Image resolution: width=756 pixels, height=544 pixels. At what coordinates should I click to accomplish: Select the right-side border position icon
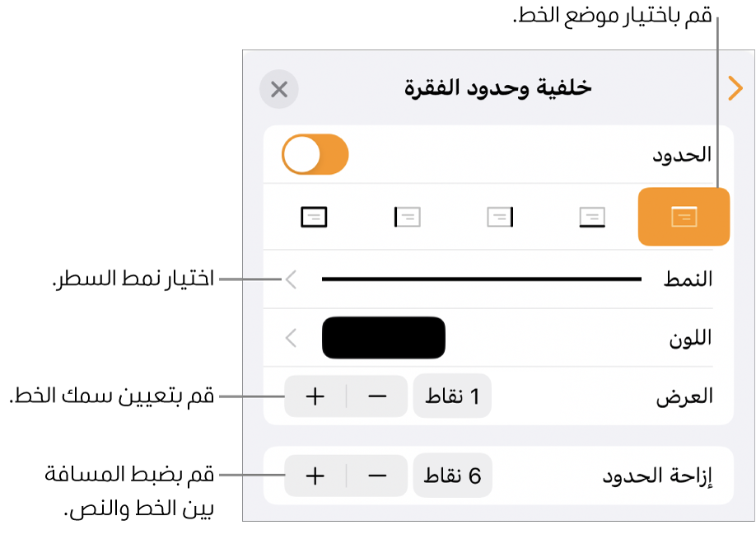click(499, 217)
